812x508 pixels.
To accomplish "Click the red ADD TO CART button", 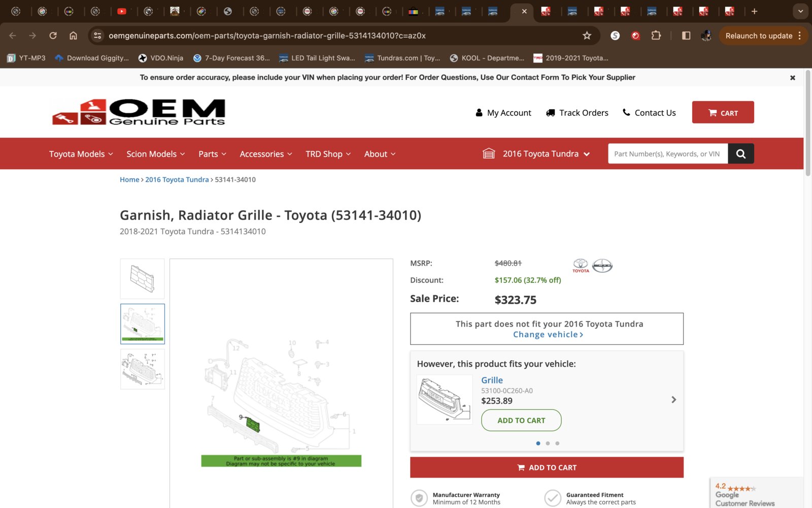I will (x=547, y=467).
